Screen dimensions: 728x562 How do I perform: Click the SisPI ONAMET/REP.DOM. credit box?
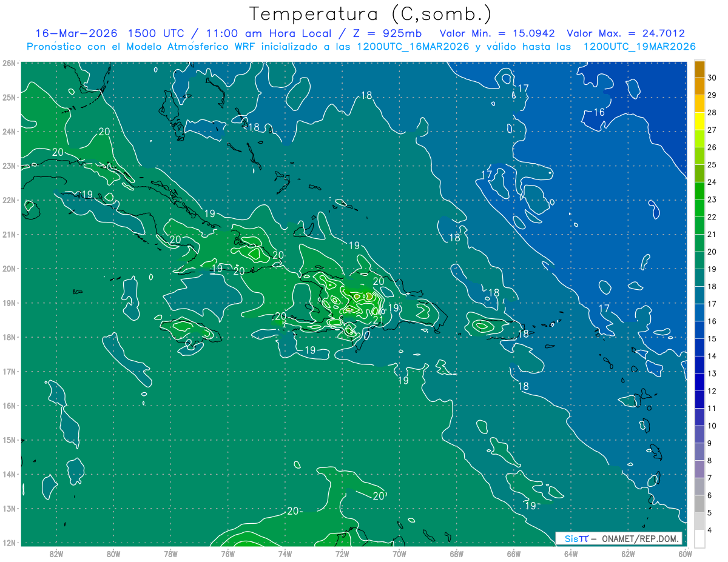coord(618,538)
